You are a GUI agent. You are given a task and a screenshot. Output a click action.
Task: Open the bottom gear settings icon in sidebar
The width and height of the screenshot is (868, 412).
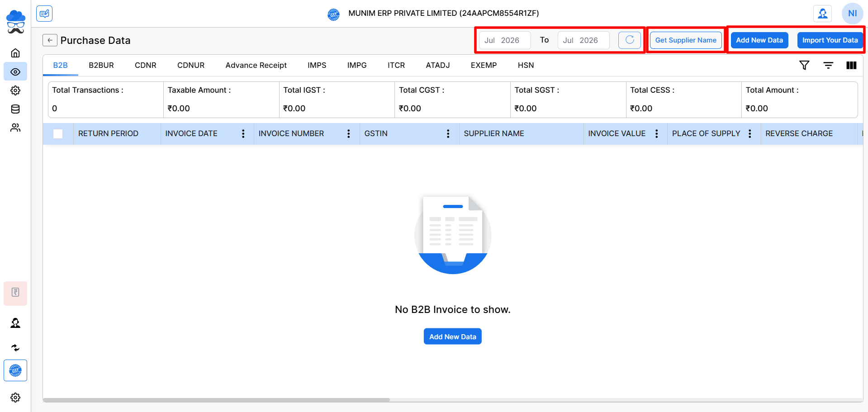click(x=15, y=398)
